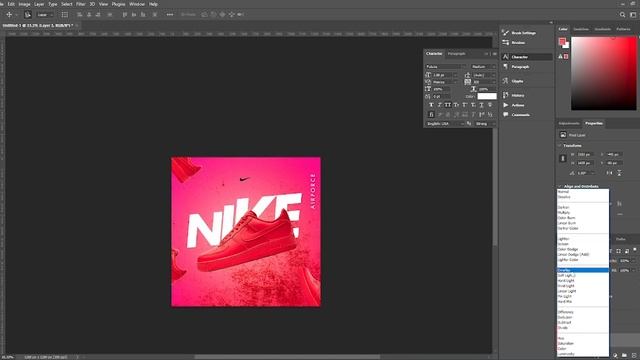Click the foreground color swatch

click(562, 41)
